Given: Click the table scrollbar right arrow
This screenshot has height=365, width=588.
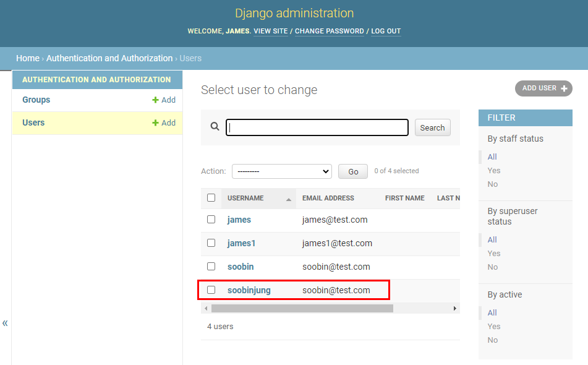Looking at the screenshot, I should pos(455,308).
